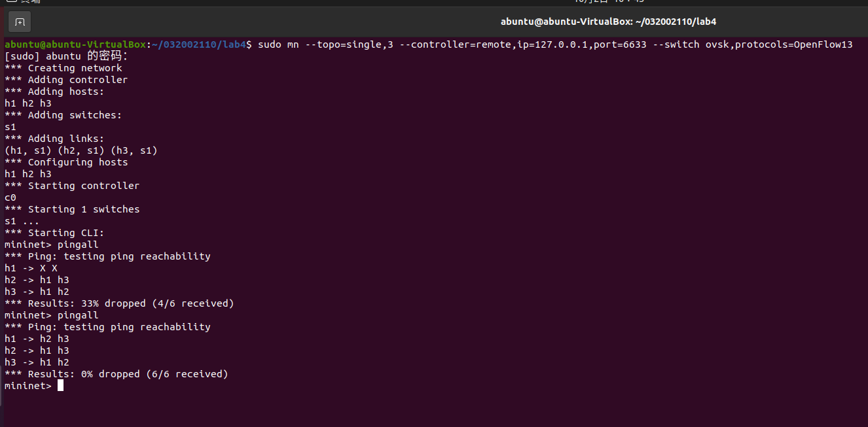This screenshot has width=868, height=427.
Task: Click the "Adding links:" line
Action: click(54, 139)
